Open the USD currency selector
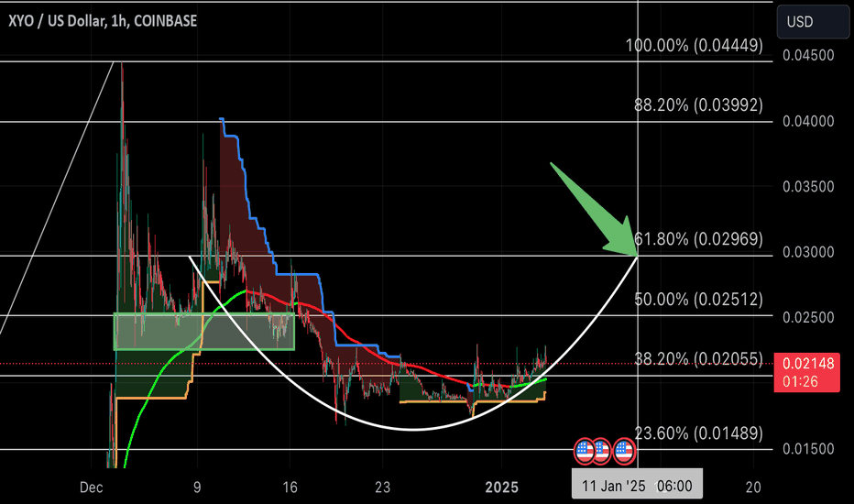This screenshot has height=504, width=854. [813, 22]
